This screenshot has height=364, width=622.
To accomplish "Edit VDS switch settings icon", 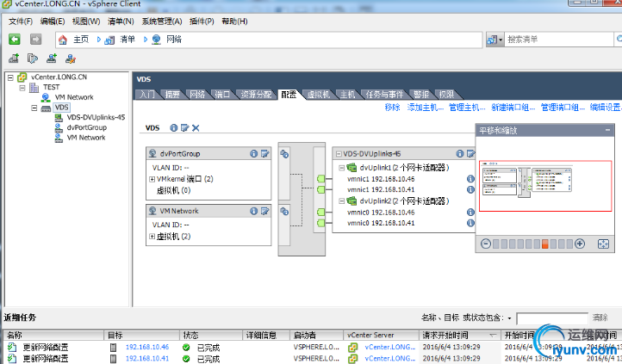I will [x=184, y=128].
